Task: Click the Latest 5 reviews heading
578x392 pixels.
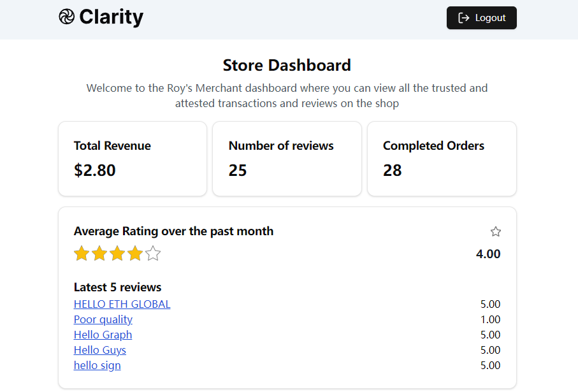Action: coord(118,287)
